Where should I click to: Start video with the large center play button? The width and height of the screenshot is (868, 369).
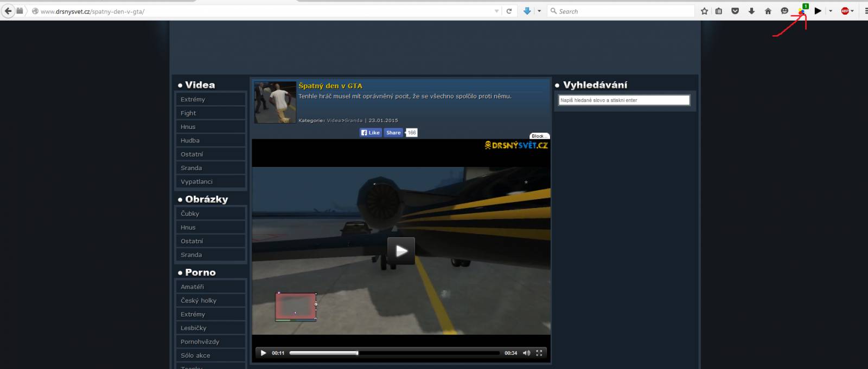coord(401,251)
